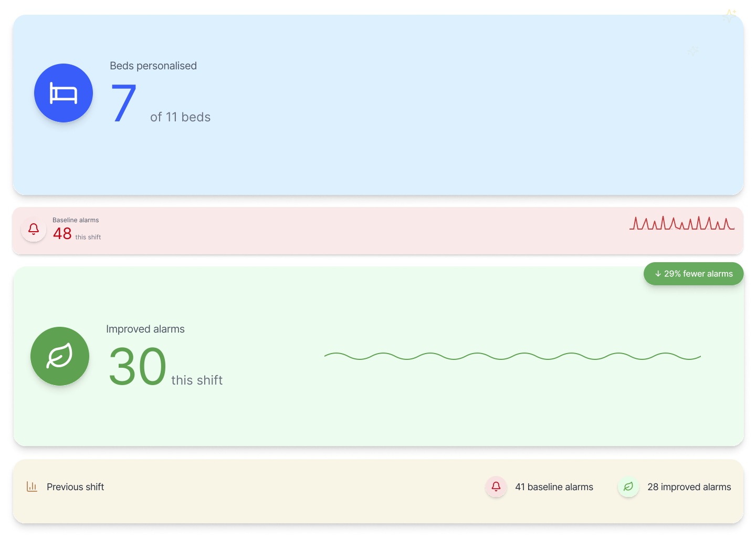Click the '28 improved alarms' text
The height and width of the screenshot is (538, 756).
click(x=689, y=487)
